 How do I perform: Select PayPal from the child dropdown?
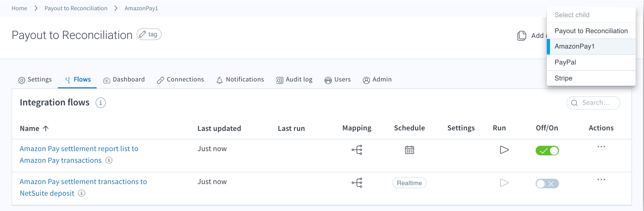[x=591, y=62]
